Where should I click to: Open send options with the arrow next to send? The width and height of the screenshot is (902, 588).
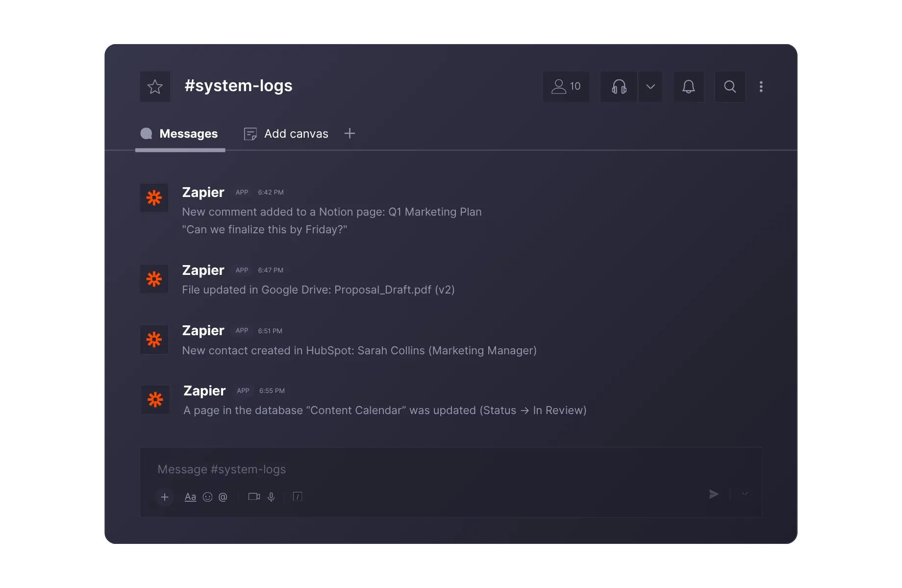[x=744, y=494]
